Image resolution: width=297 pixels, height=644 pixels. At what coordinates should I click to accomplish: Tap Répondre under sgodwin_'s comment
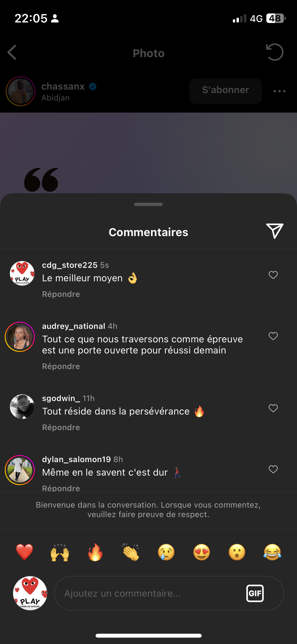coord(61,427)
